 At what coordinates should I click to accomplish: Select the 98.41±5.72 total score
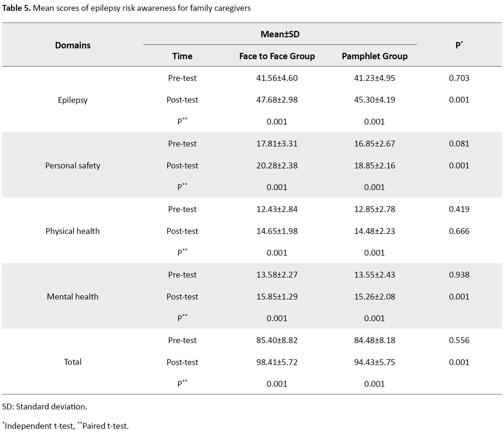tap(277, 362)
